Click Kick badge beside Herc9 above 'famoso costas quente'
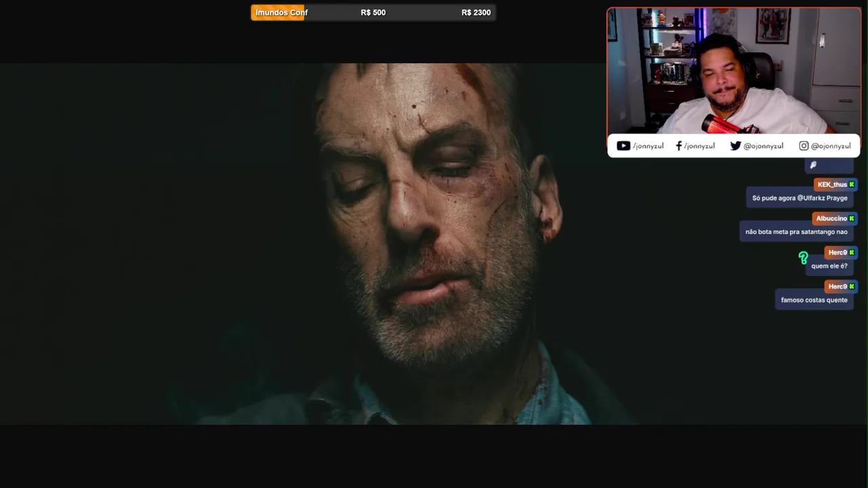This screenshot has height=488, width=868. 852,286
